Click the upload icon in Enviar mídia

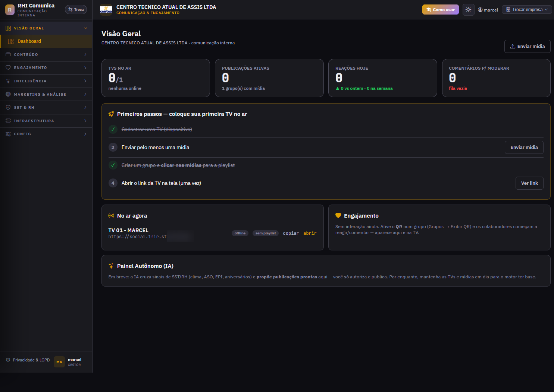coord(513,47)
